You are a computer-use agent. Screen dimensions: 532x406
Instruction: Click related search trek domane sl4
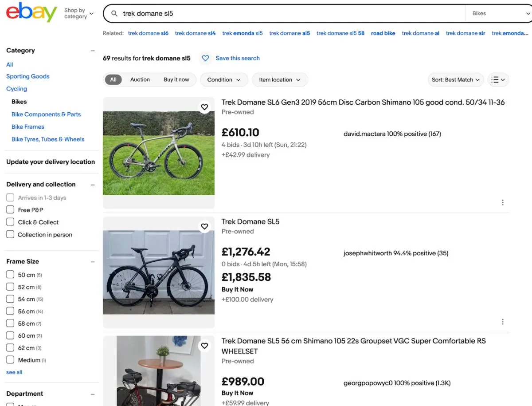(x=195, y=33)
